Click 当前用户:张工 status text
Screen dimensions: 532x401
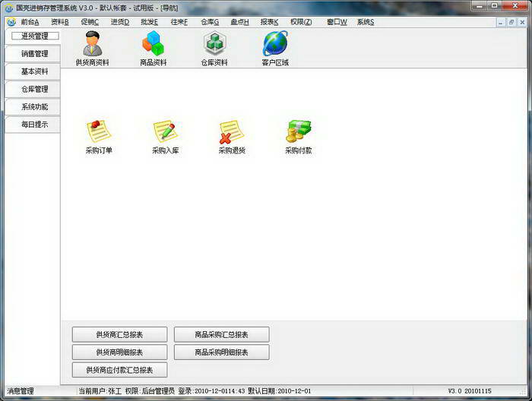click(x=100, y=391)
